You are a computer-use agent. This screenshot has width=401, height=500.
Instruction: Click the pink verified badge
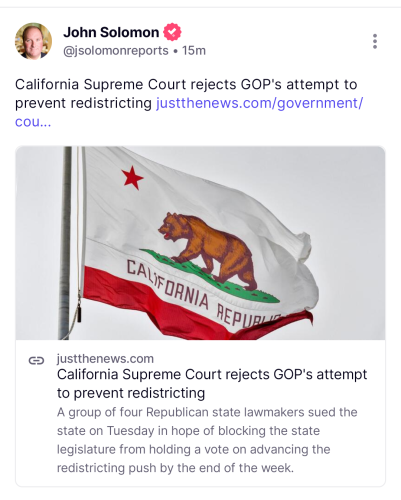172,32
